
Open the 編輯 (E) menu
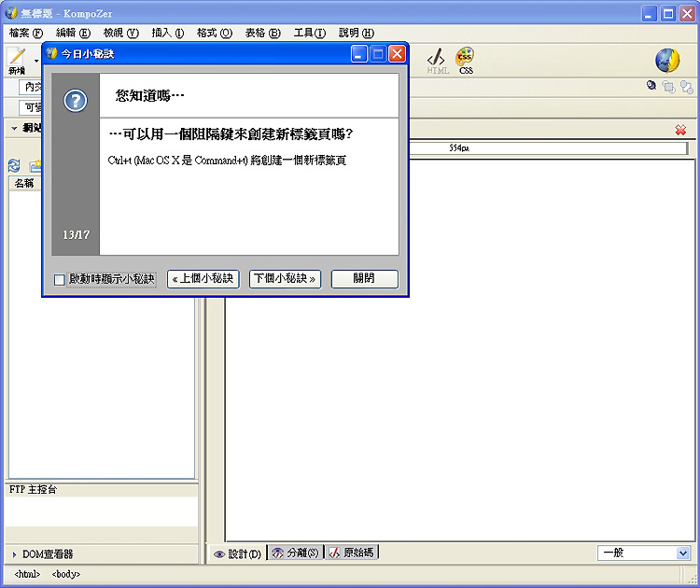pyautogui.click(x=73, y=33)
